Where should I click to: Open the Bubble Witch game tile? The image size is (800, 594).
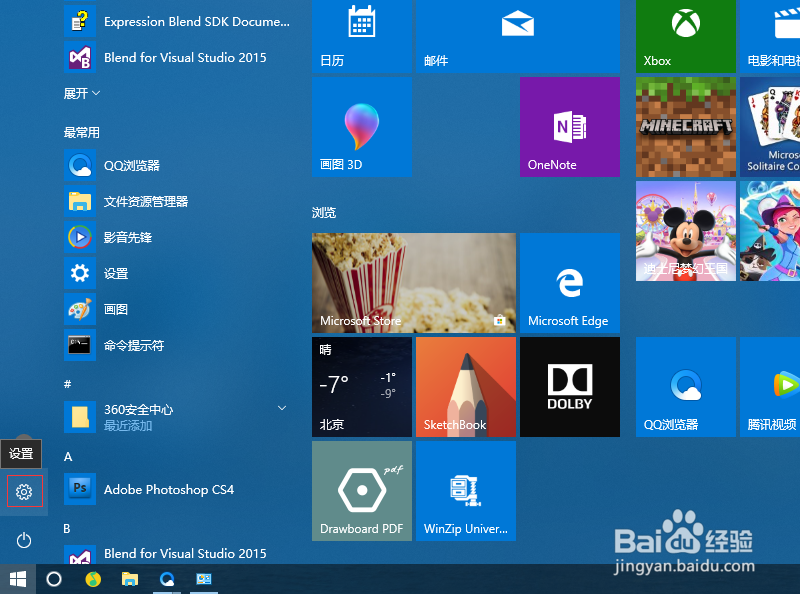coord(770,231)
